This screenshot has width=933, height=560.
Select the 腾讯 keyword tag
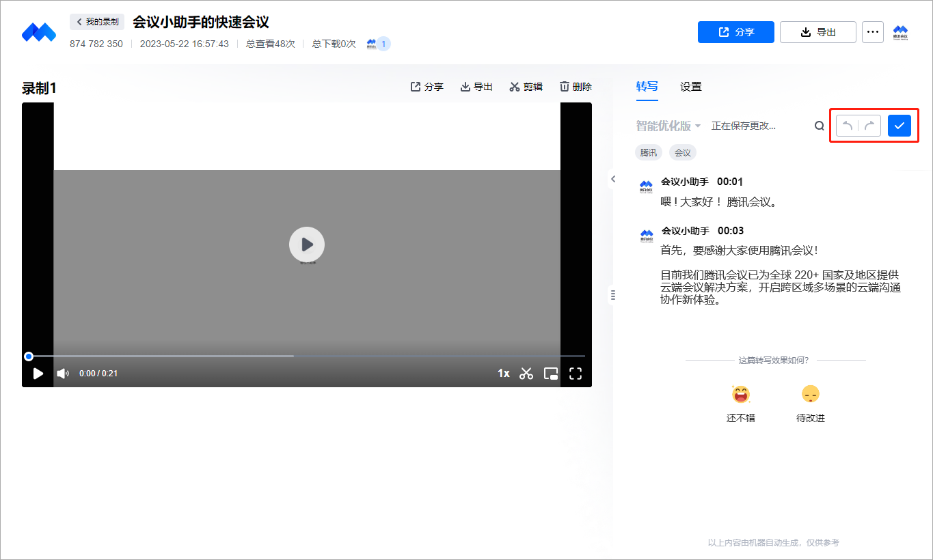coord(649,152)
